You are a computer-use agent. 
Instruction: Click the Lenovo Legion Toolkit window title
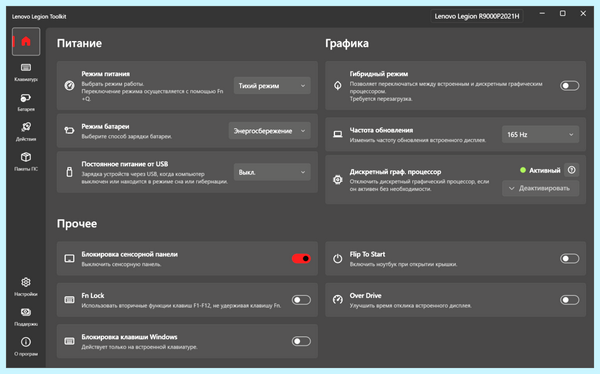click(x=39, y=16)
